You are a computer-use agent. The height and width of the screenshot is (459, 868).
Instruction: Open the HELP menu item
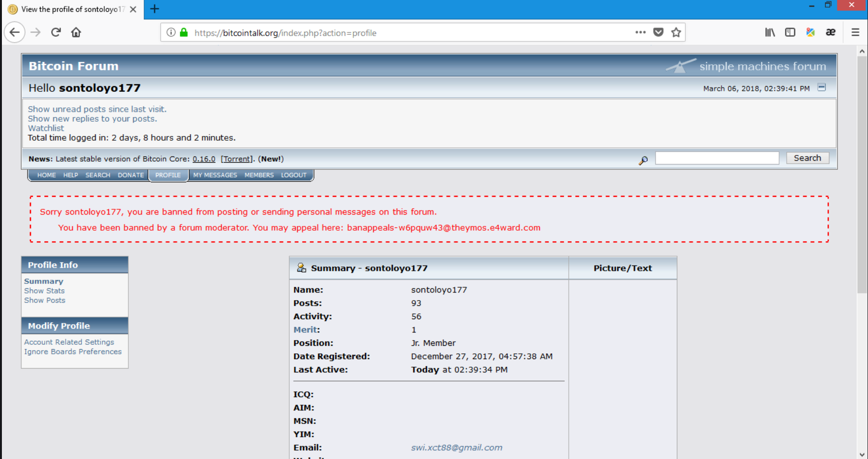point(70,175)
